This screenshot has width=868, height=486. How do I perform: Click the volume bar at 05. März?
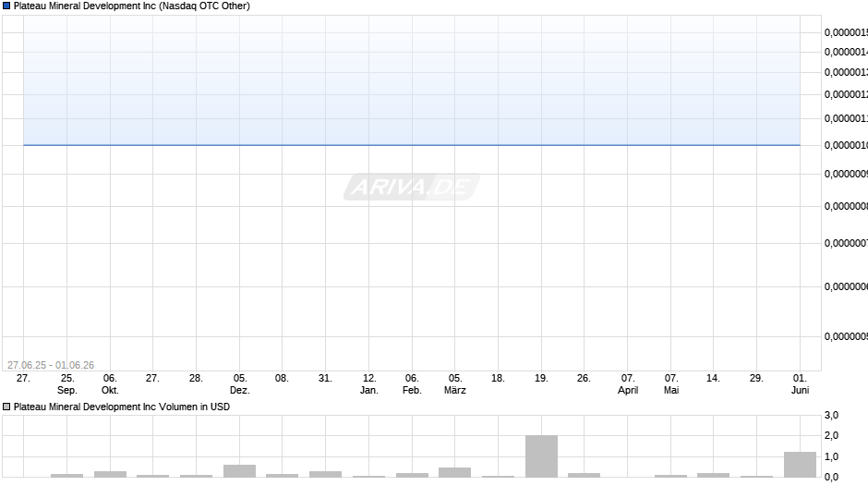click(455, 473)
